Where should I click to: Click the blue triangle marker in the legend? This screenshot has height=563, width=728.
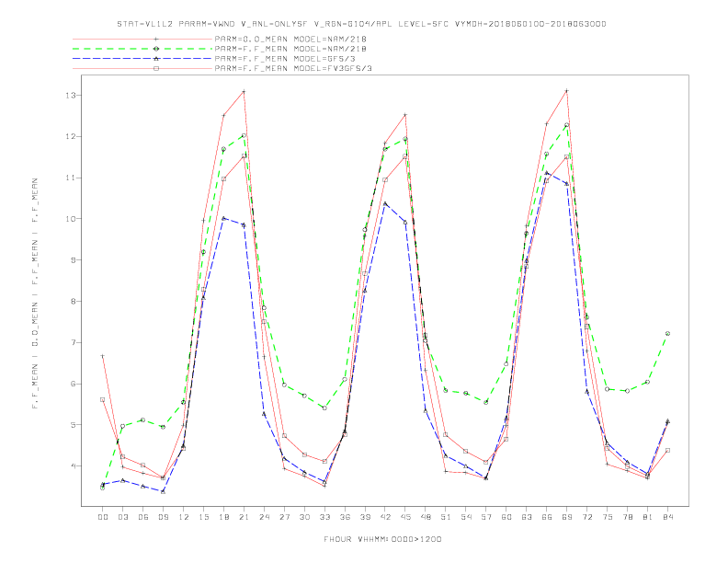[156, 59]
